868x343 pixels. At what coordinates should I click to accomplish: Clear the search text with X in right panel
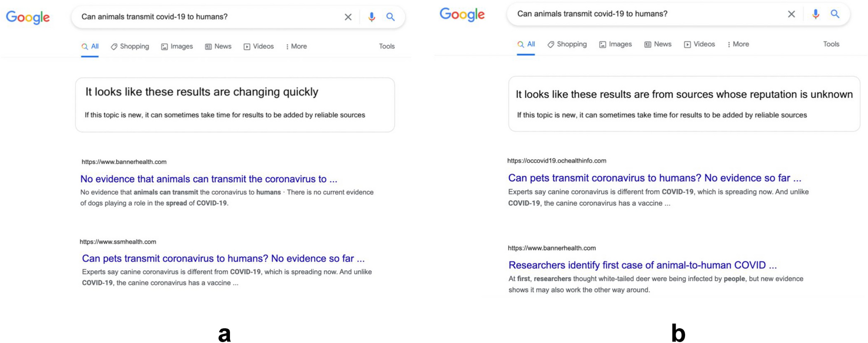point(791,14)
